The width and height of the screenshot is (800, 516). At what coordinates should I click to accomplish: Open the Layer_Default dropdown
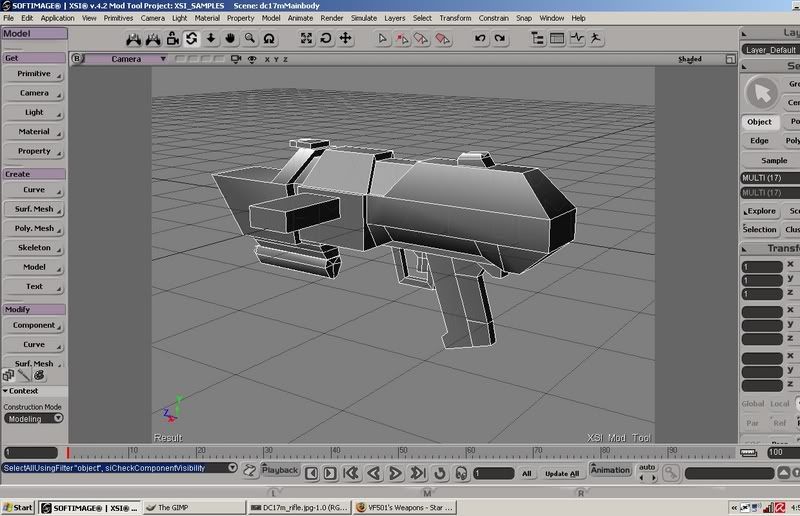(770, 50)
